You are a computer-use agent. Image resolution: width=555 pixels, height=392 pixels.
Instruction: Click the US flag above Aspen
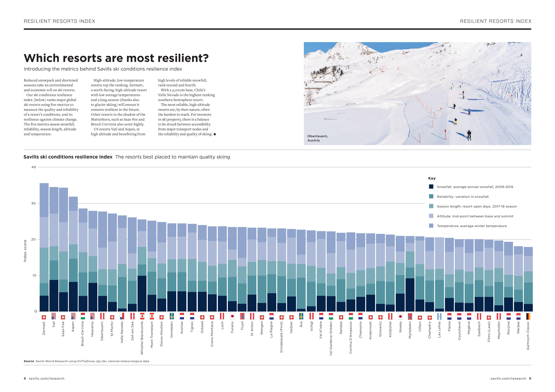[x=74, y=316]
